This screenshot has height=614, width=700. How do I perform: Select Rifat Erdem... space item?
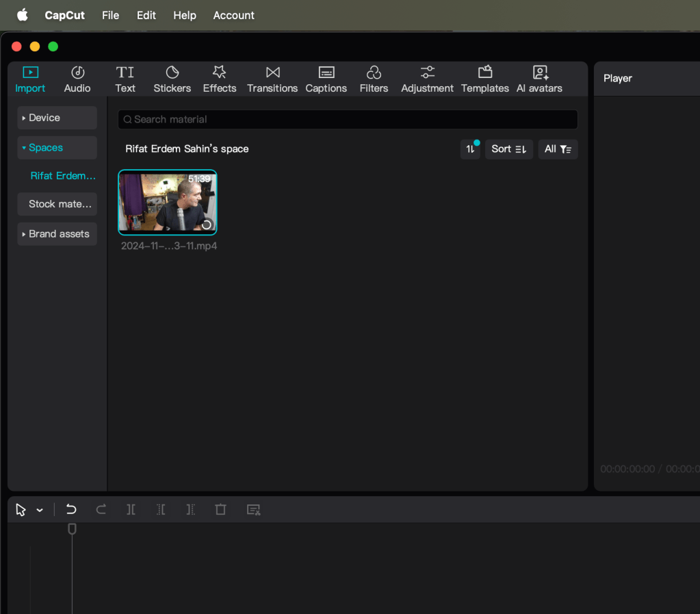pos(63,176)
